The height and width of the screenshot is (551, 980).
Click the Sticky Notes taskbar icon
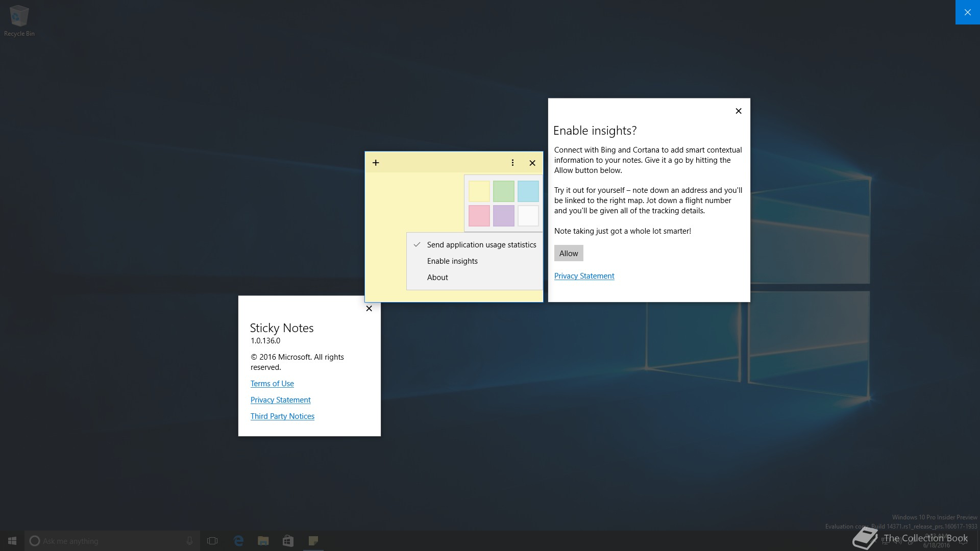point(313,541)
